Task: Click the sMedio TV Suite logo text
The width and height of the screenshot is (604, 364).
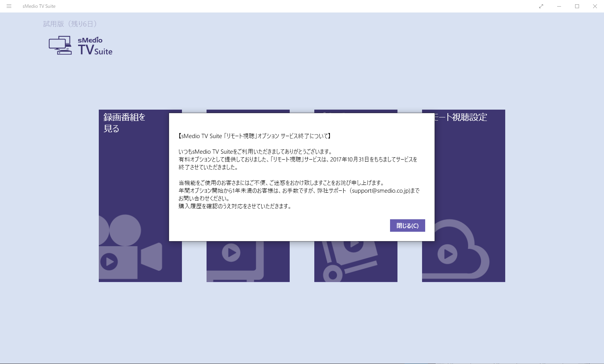Action: (x=95, y=46)
